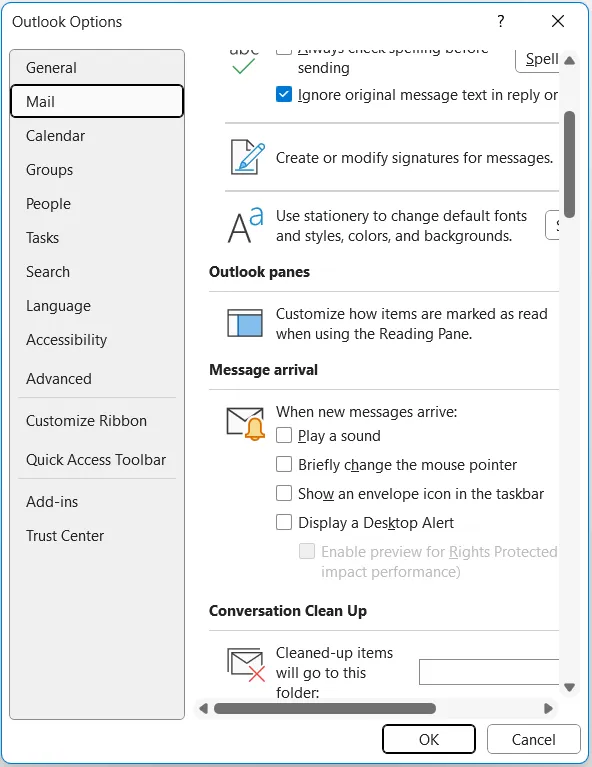Click the 'Outlook panes' section heading

(x=259, y=271)
